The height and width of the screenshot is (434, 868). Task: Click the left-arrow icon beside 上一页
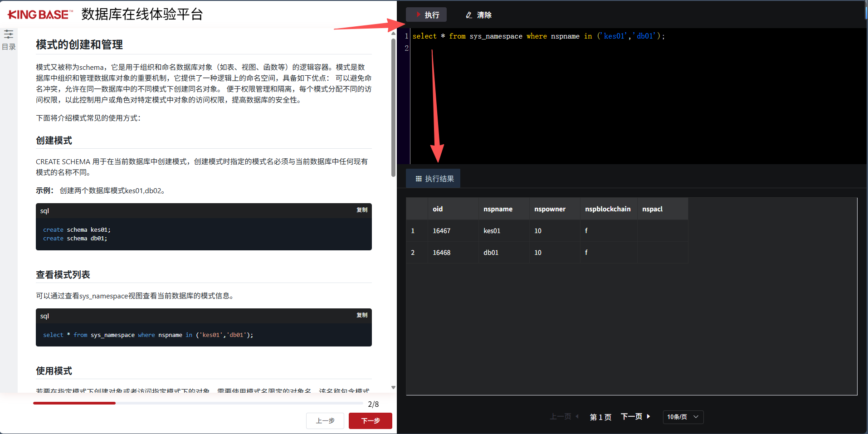pos(577,416)
